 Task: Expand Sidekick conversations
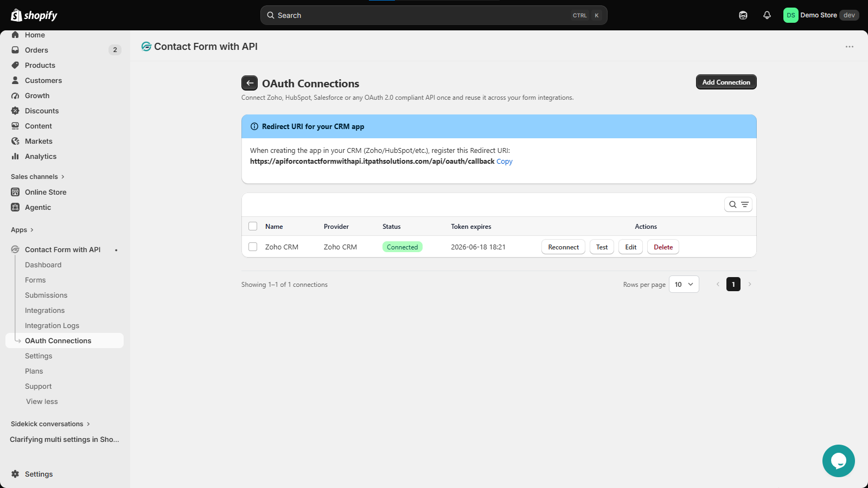(x=50, y=424)
